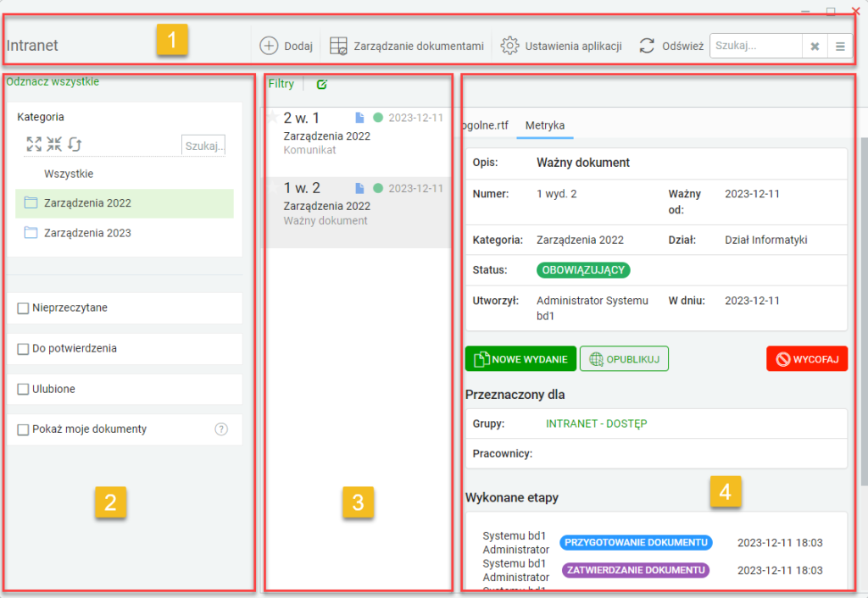Toggle Pokaż moje dokumenty checkbox
Image resolution: width=868 pixels, height=598 pixels.
click(23, 429)
